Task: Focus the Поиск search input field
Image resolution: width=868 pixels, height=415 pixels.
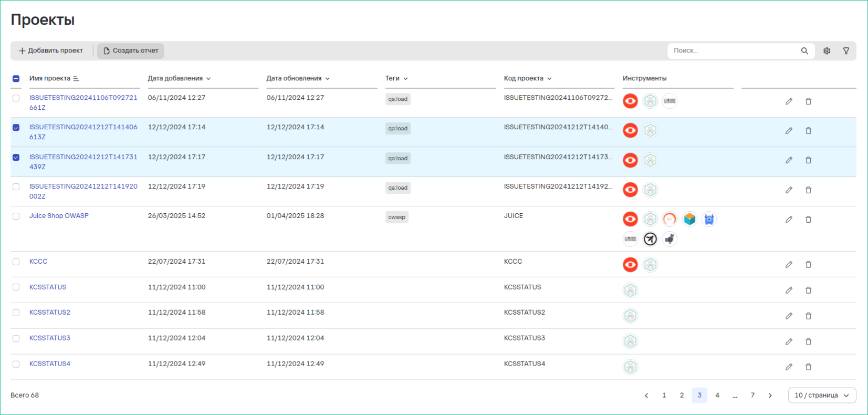Action: click(733, 51)
